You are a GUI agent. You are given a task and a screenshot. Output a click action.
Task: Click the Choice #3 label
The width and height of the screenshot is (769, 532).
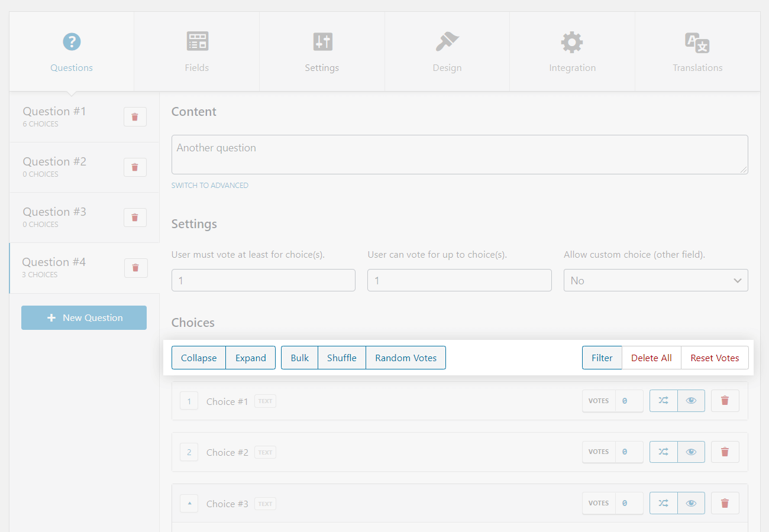pos(227,504)
